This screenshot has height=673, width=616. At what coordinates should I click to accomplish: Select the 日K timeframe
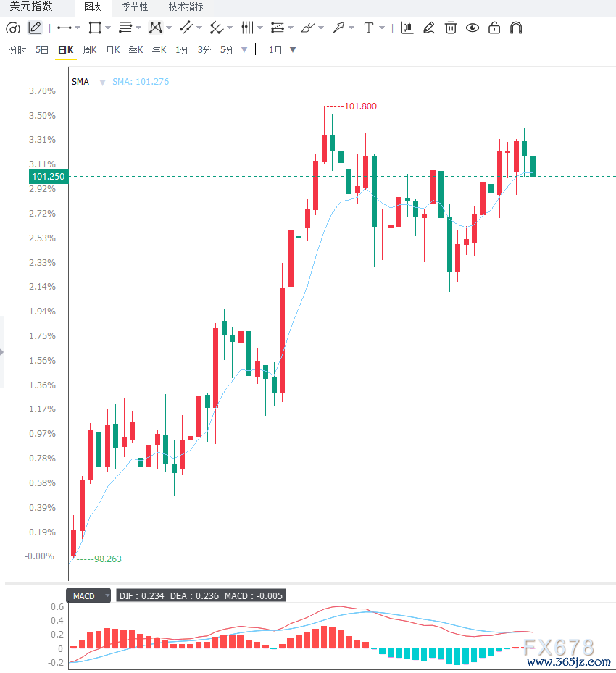pyautogui.click(x=66, y=50)
